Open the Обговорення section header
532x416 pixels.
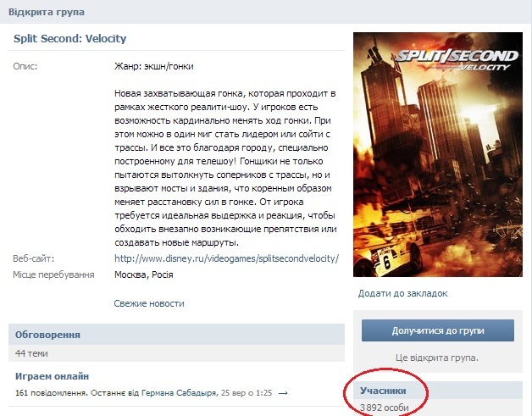[x=47, y=335]
